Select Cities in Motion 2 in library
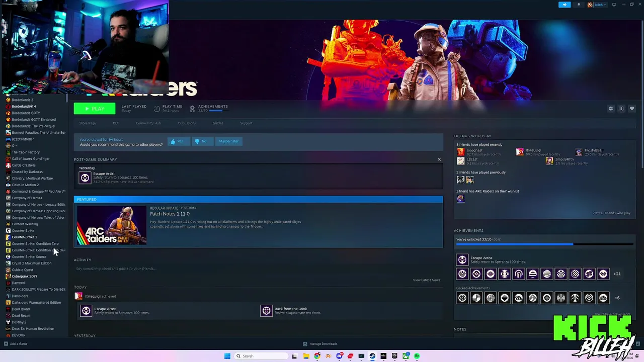 point(25,185)
